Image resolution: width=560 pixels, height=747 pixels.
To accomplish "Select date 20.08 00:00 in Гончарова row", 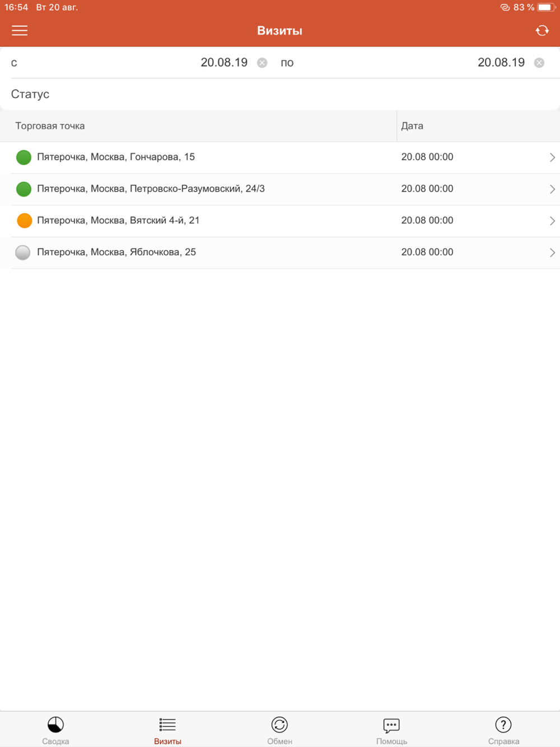I will click(427, 157).
